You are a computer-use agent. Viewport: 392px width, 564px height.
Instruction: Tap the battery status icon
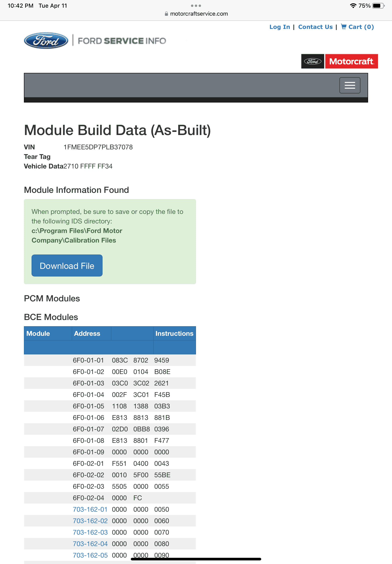pos(378,6)
